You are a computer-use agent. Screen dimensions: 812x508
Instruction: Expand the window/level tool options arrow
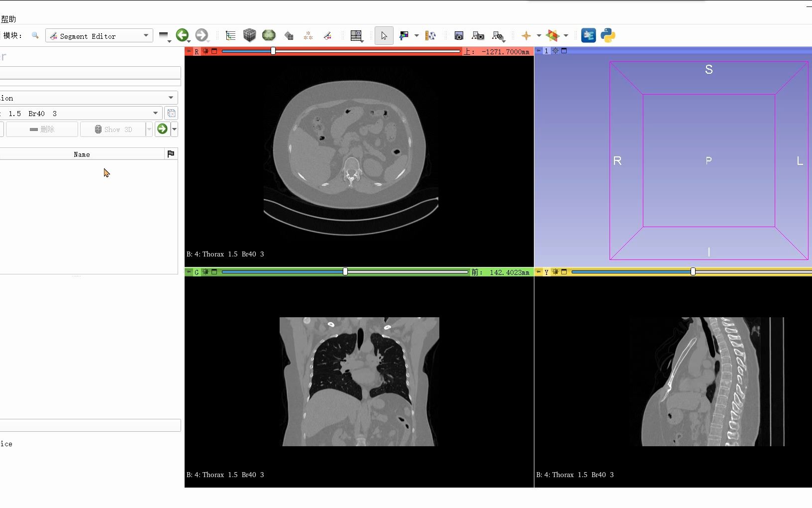(x=416, y=35)
